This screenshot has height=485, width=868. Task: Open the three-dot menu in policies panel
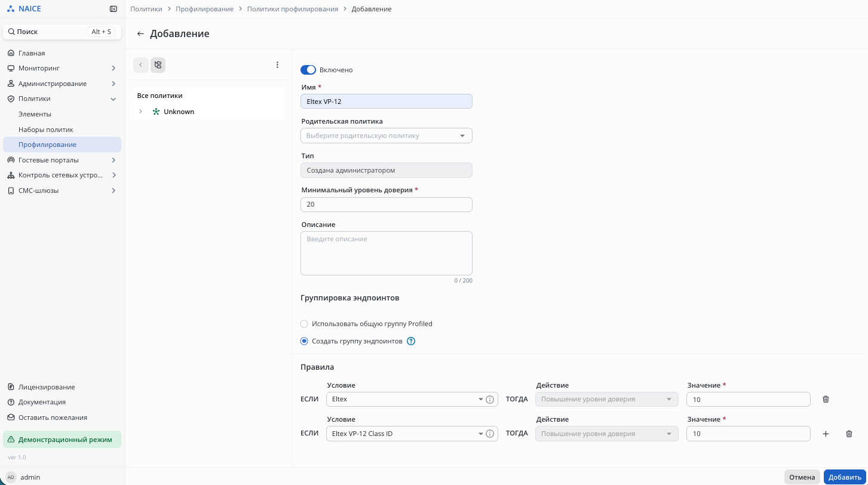277,65
